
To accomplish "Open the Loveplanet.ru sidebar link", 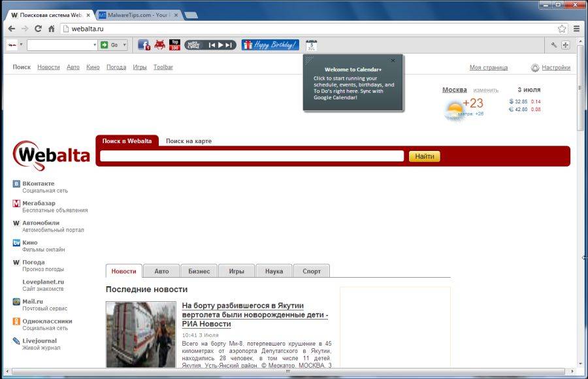I will click(43, 282).
